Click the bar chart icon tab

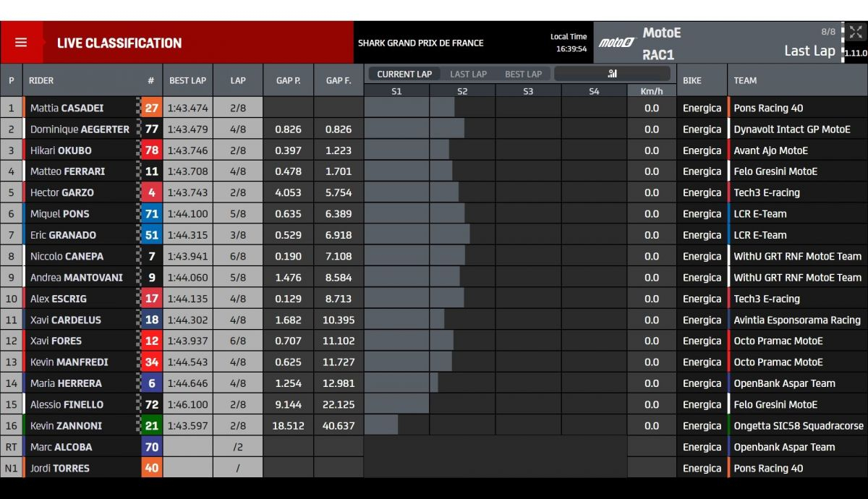point(613,74)
